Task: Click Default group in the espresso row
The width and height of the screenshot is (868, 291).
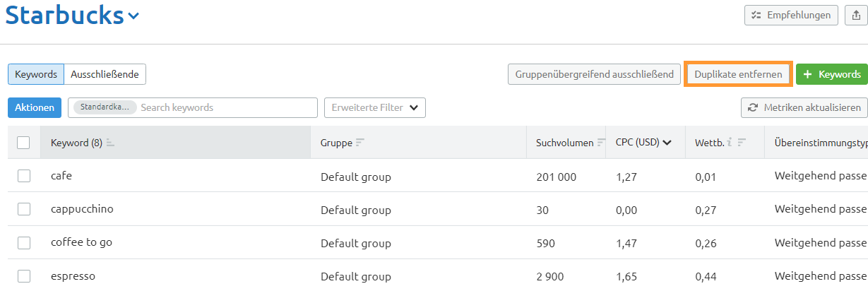Action: tap(356, 277)
